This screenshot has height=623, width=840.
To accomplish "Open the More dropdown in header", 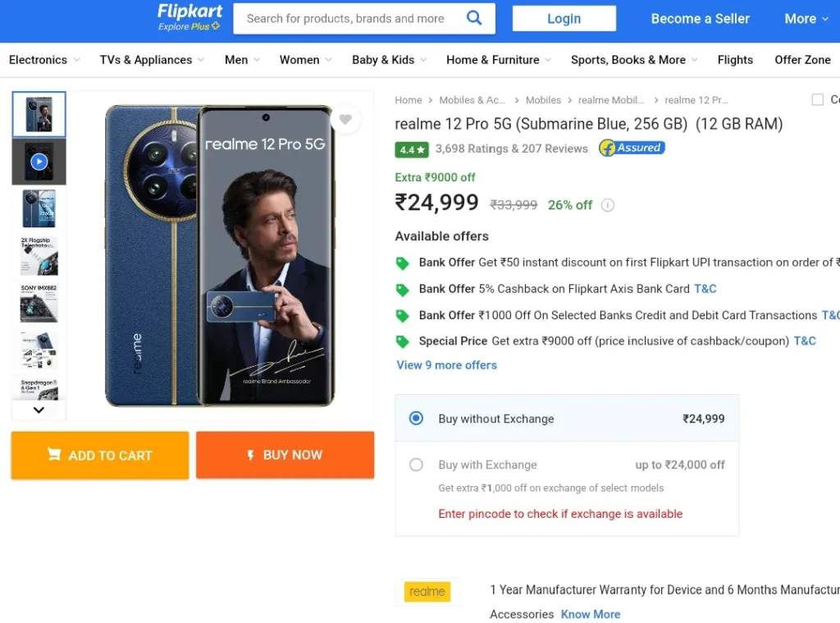I will click(806, 19).
